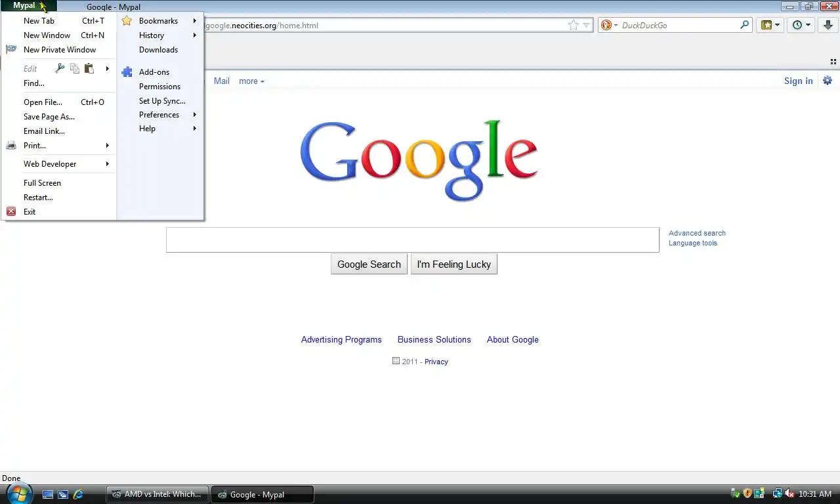
Task: Open the Advanced search link
Action: [697, 233]
